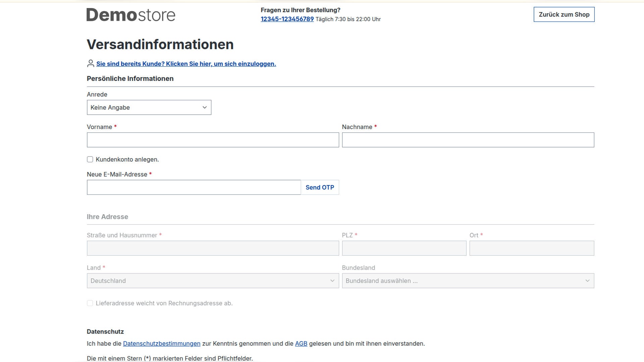Screen dimensions: 644x362
Task: Open the login link for existing customers
Action: [186, 64]
